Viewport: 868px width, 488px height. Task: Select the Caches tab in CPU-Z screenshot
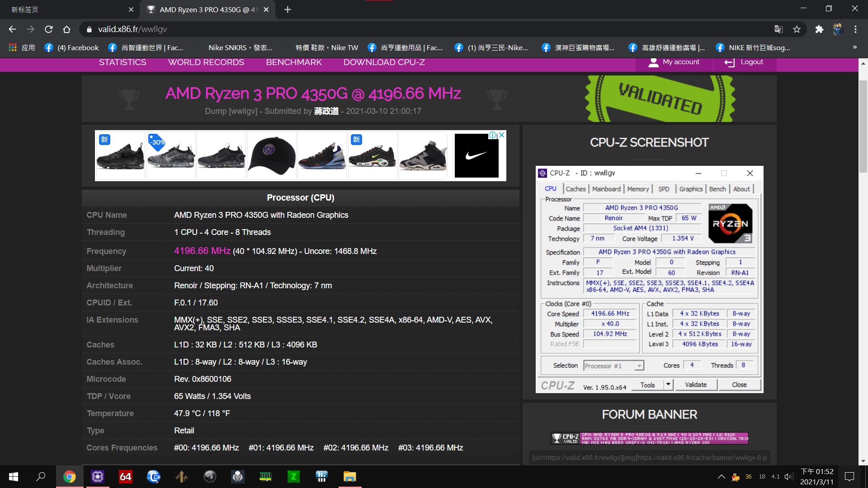576,189
